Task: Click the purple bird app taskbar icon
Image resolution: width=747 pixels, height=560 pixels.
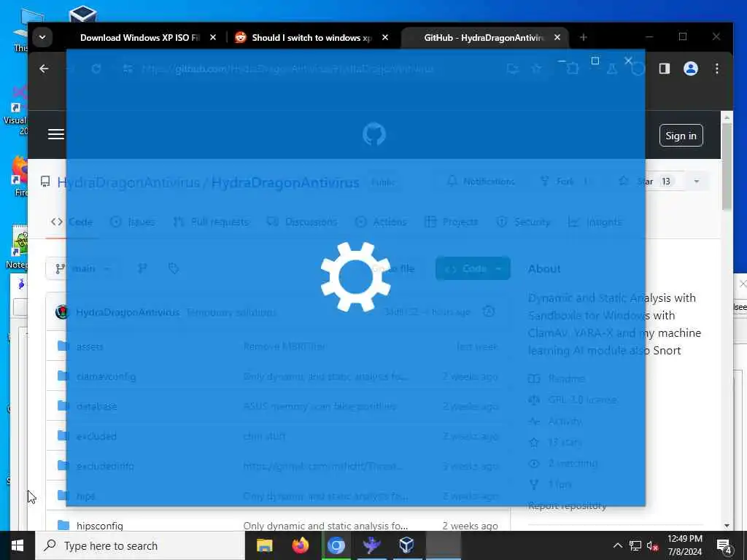Action: pyautogui.click(x=371, y=545)
